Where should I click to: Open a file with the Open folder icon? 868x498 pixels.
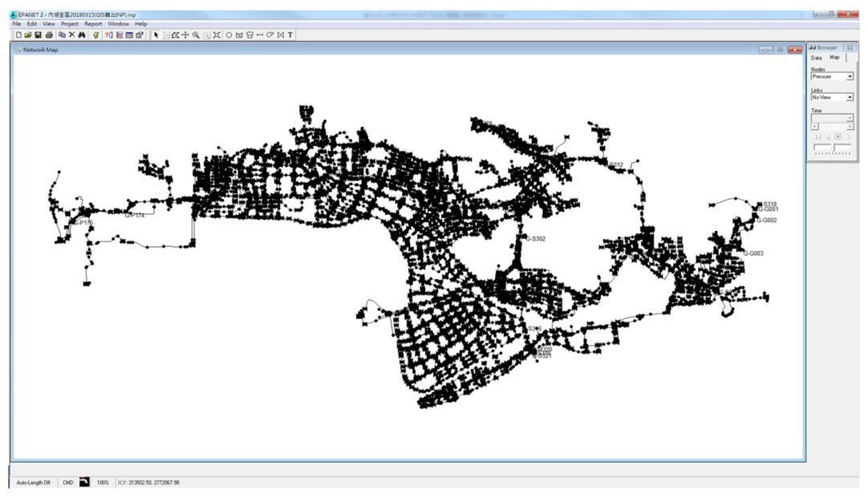(x=28, y=34)
